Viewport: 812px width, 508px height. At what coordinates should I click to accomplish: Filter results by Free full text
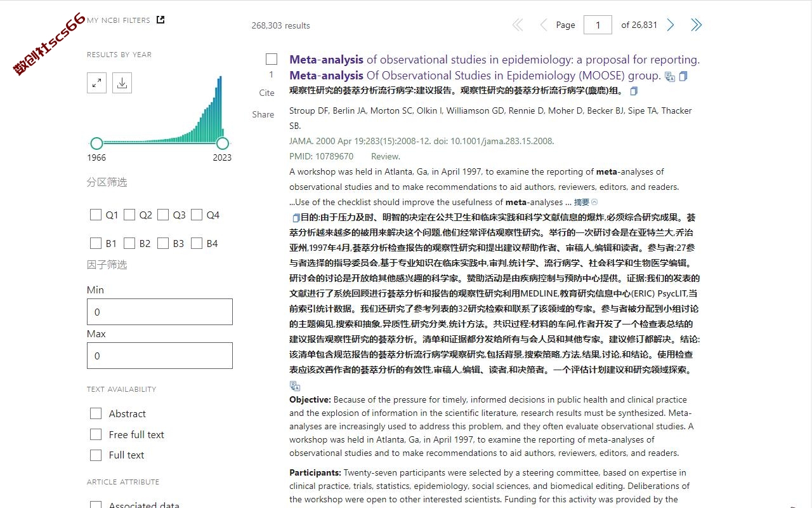pos(96,434)
